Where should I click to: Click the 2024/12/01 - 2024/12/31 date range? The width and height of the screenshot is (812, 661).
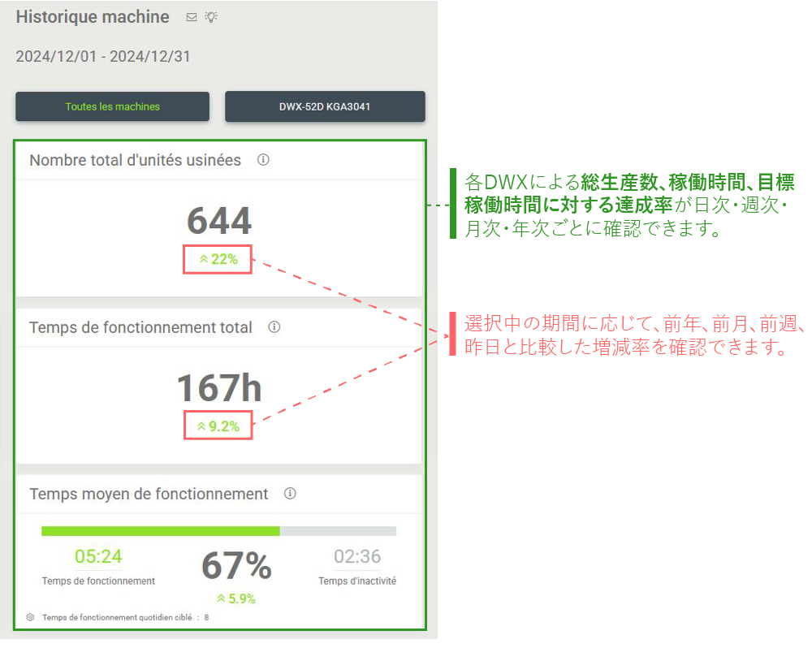(x=103, y=57)
